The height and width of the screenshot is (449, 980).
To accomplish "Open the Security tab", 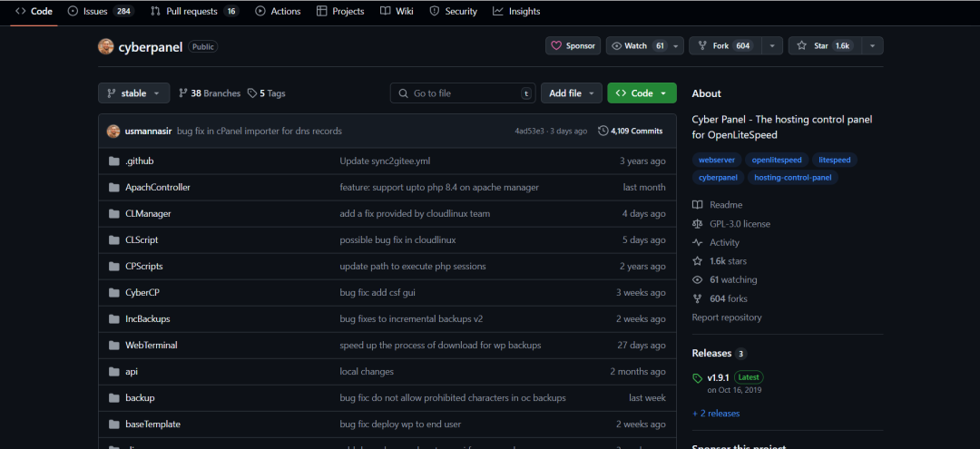I will [454, 11].
